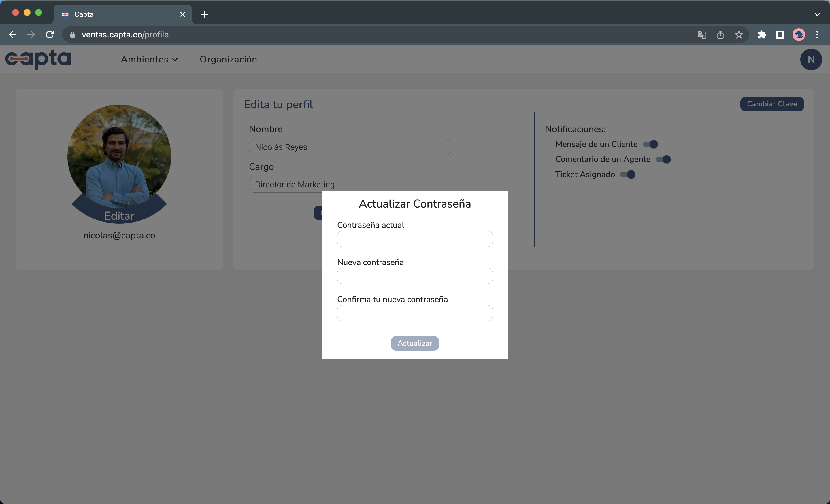The width and height of the screenshot is (830, 504).
Task: Open the browser three-dot menu
Action: click(x=817, y=35)
